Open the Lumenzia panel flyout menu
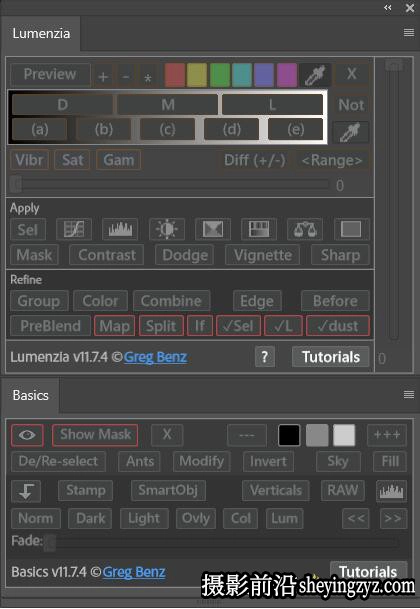420x609 pixels. (409, 33)
